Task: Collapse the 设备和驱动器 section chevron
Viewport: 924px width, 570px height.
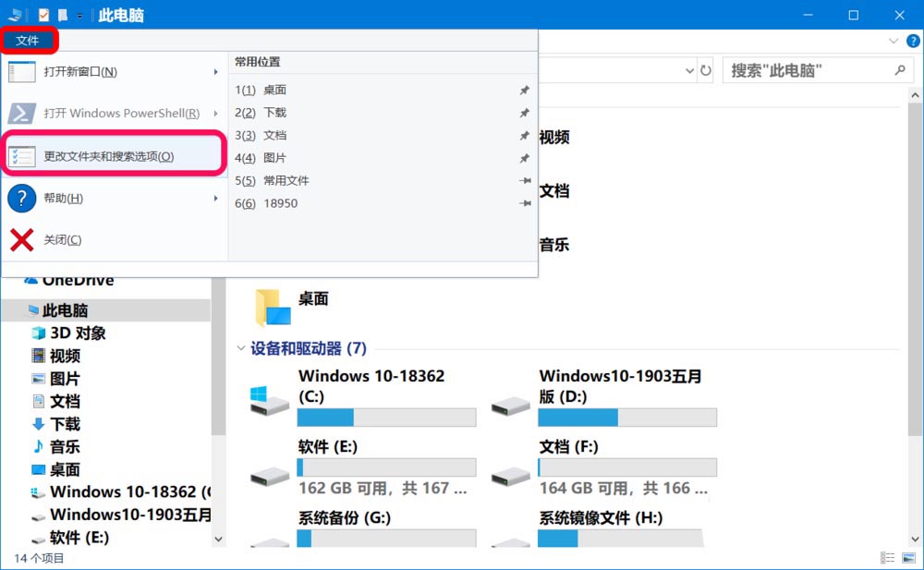Action: click(x=240, y=348)
